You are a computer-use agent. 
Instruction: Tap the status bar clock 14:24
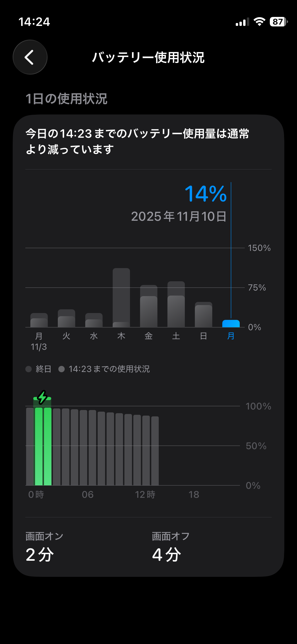point(34,22)
